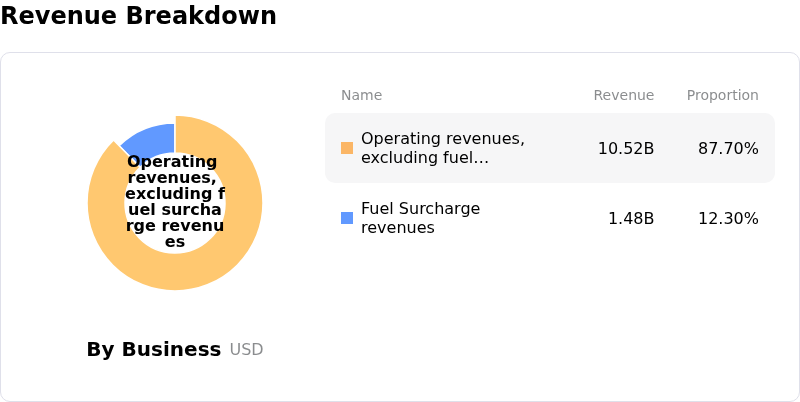Click the blue legend square for Fuel Surcharge

click(347, 218)
